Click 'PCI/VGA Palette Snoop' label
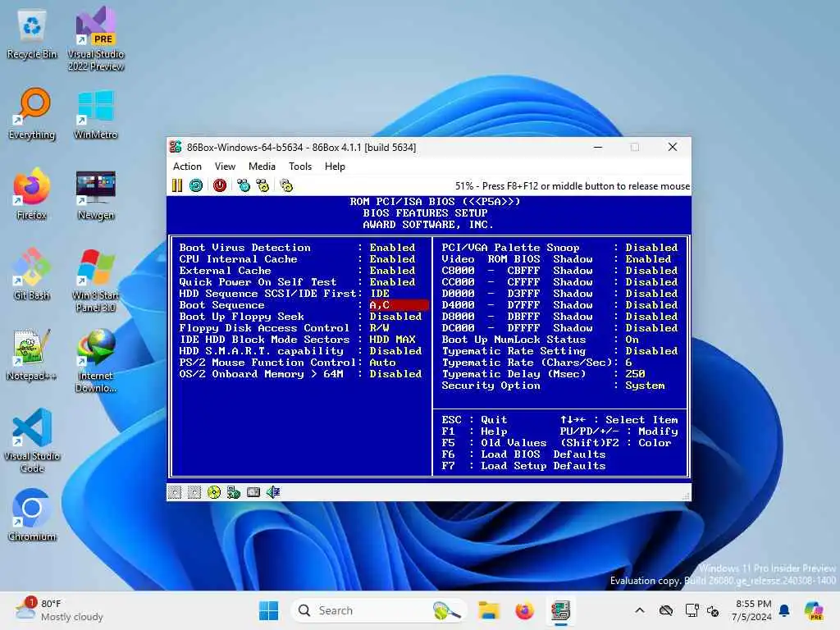This screenshot has width=840, height=630. [x=510, y=248]
